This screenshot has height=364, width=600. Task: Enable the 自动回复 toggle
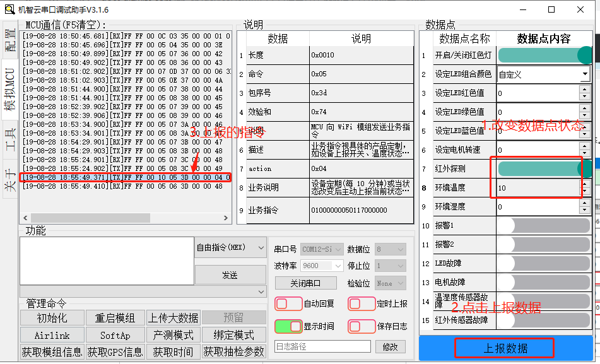(x=288, y=304)
